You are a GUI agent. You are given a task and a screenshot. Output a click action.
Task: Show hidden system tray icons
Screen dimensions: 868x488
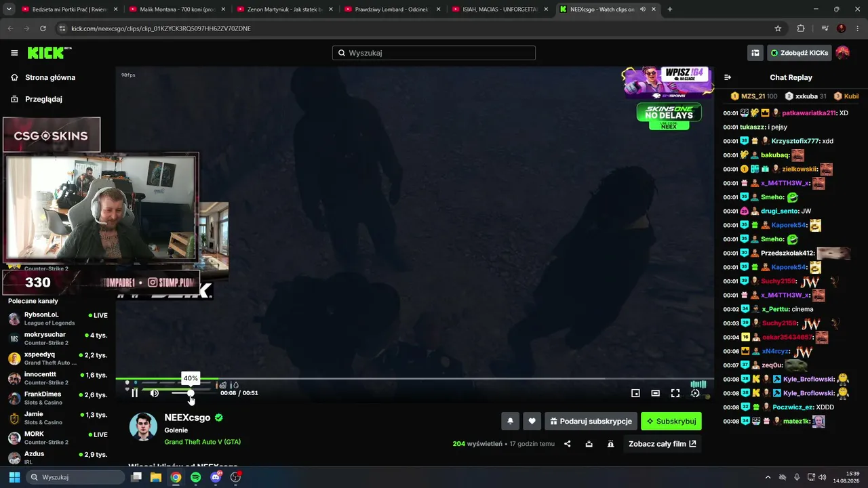coord(768,477)
